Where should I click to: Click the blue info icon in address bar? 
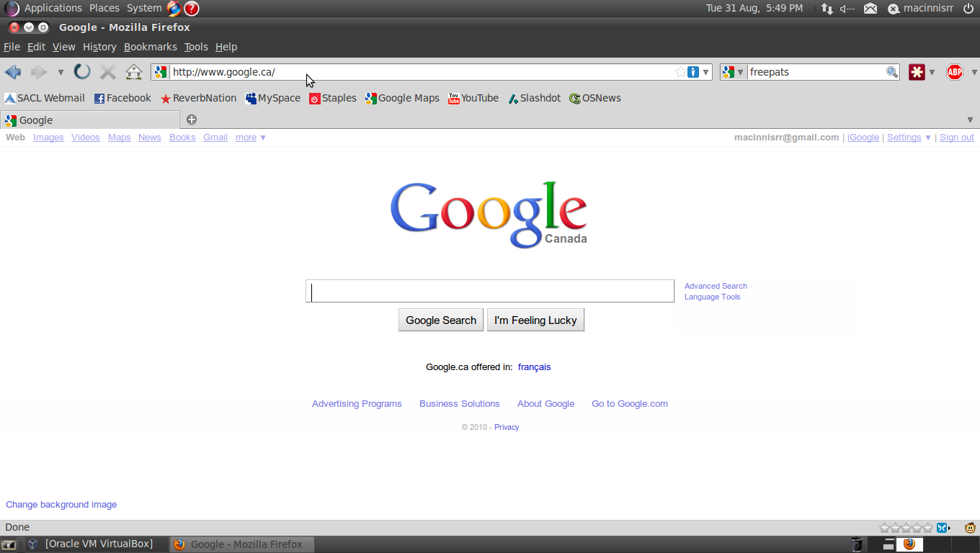click(x=693, y=72)
